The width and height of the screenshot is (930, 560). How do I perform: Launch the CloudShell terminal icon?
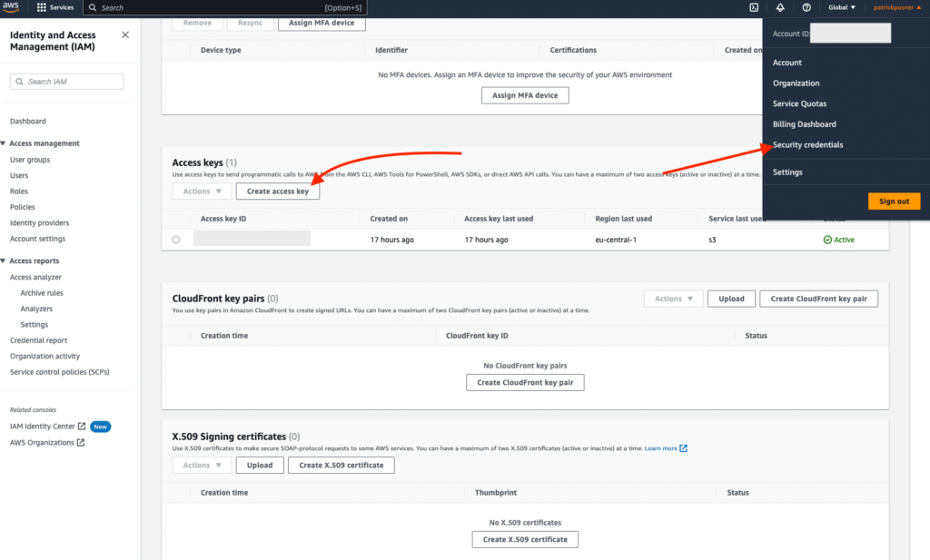754,7
